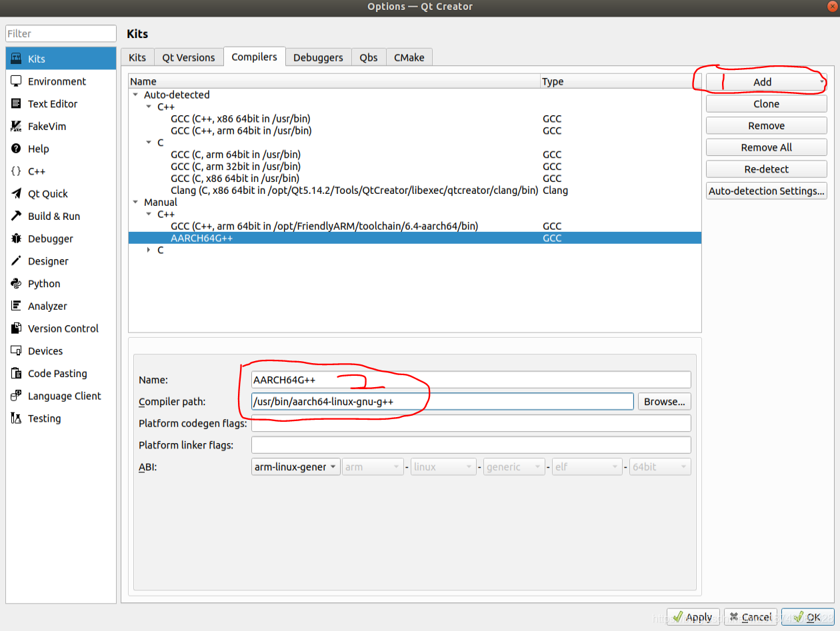Switch to the CMake tab

[x=409, y=57]
